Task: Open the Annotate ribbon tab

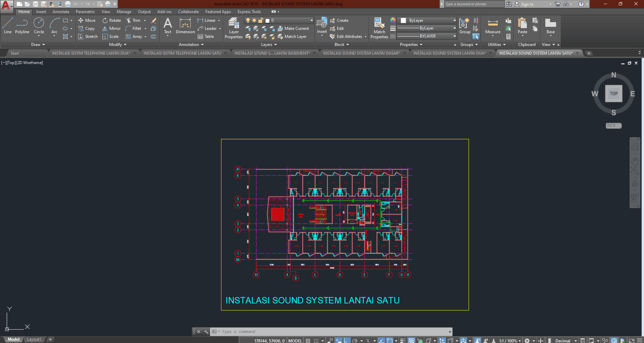Action: pyautogui.click(x=61, y=12)
